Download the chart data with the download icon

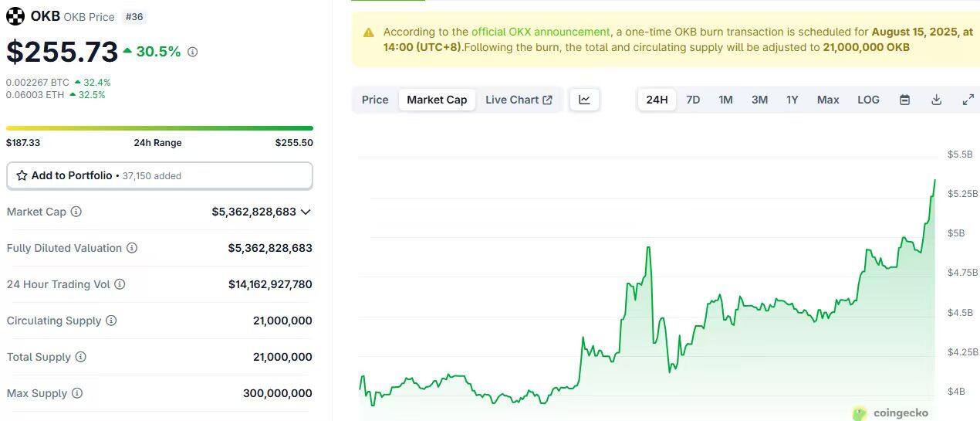[937, 100]
